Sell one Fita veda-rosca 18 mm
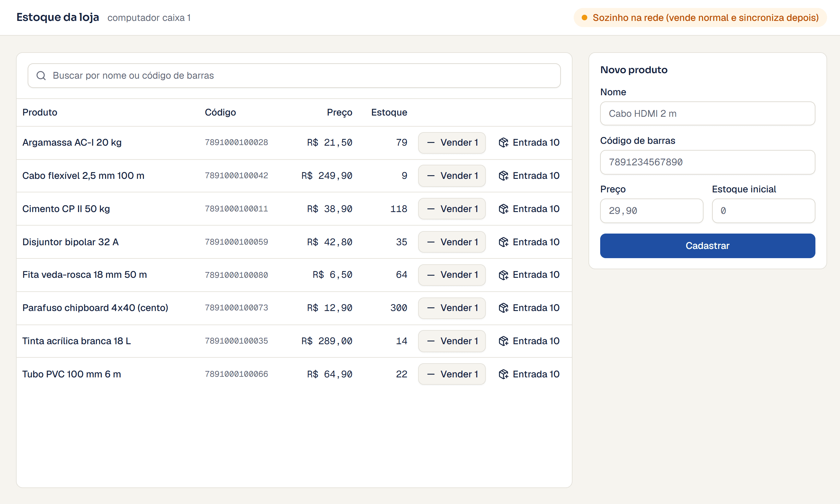 coord(452,275)
